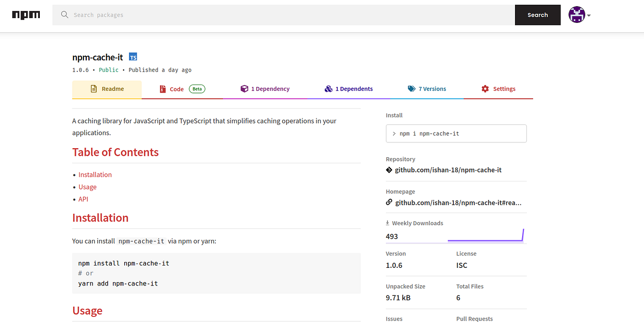Jump to Installation in Table of Contents
The height and width of the screenshot is (322, 644).
pyautogui.click(x=95, y=175)
